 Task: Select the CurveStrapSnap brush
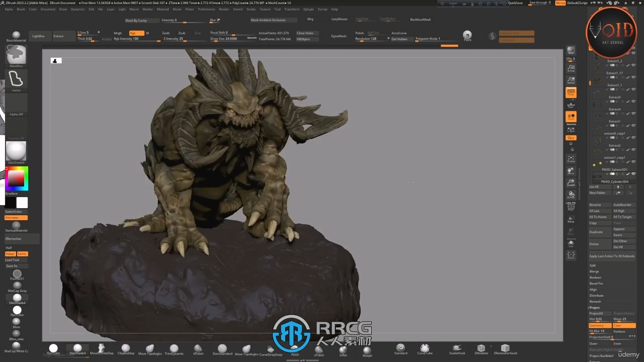pos(271,350)
